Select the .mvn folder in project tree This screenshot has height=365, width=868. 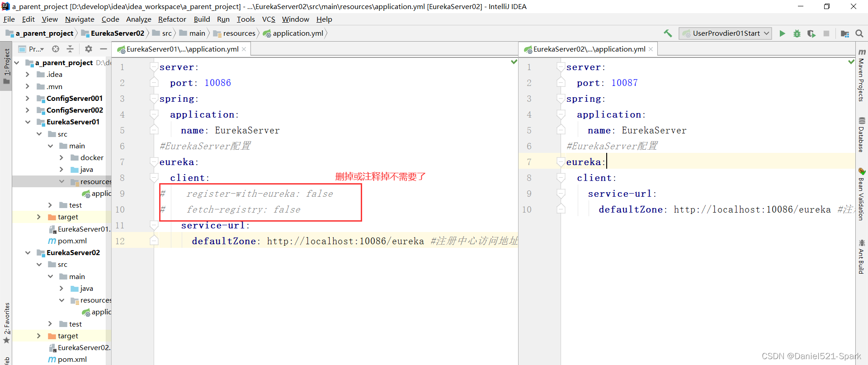tap(50, 86)
